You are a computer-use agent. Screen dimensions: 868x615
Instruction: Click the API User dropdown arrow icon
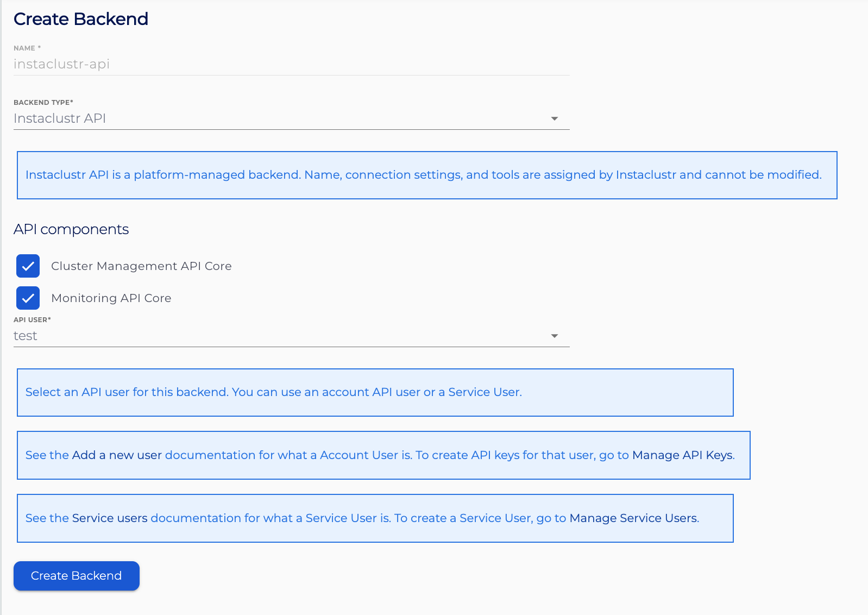555,336
